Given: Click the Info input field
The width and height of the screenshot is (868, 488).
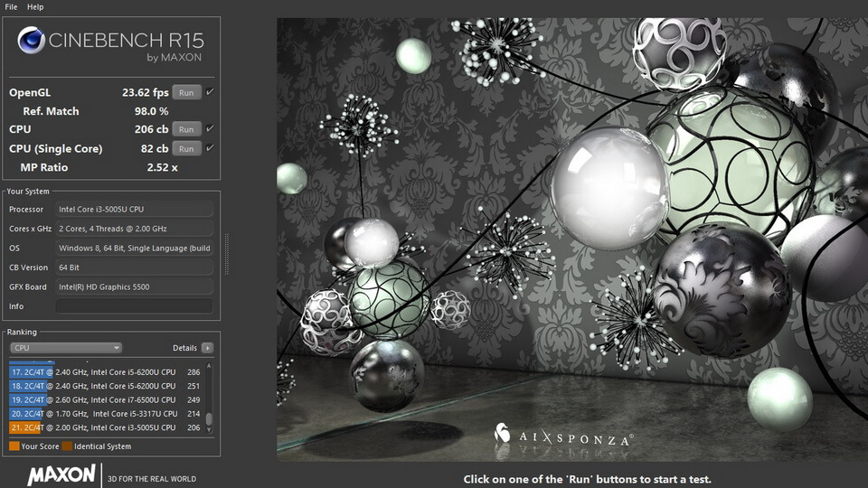Looking at the screenshot, I should 135,306.
